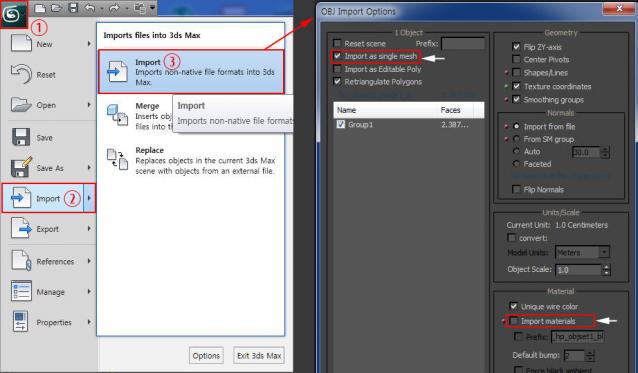
Task: Click the Faces column header
Action: tap(451, 110)
